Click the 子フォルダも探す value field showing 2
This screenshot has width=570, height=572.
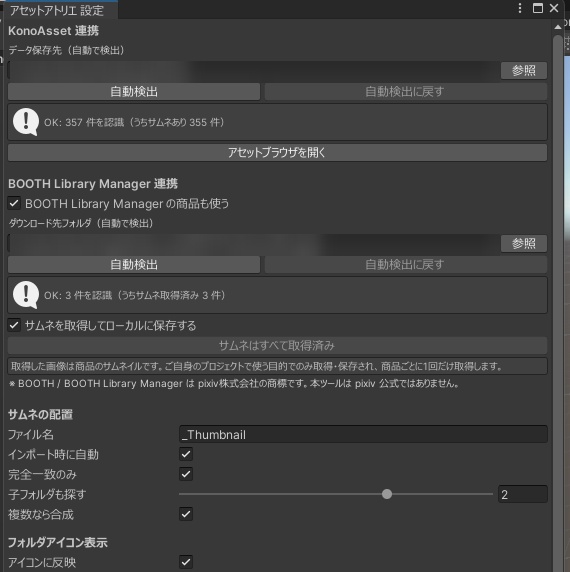pos(523,494)
